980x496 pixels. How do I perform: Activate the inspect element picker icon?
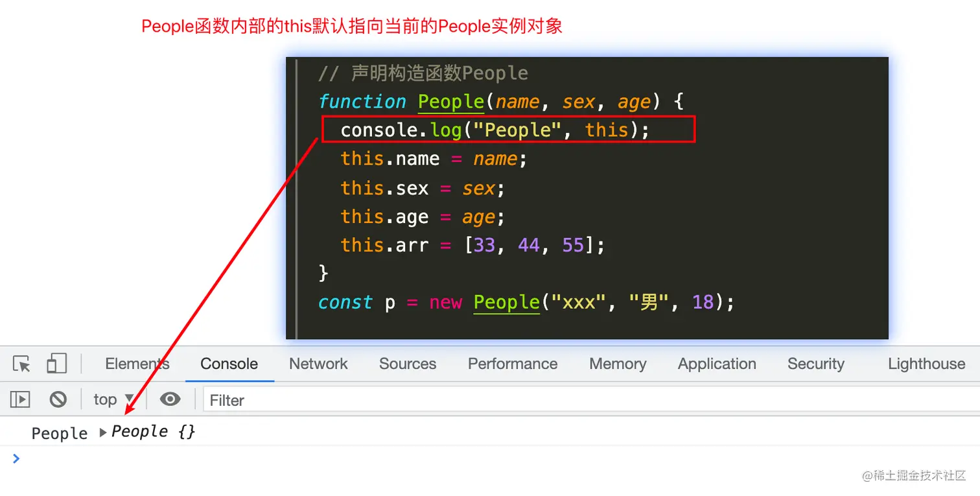point(22,364)
